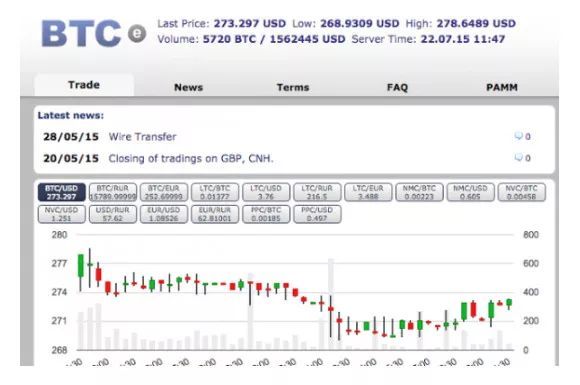Image resolution: width=580 pixels, height=385 pixels.
Task: Click the tallest volume bar in chart
Action: (x=331, y=304)
